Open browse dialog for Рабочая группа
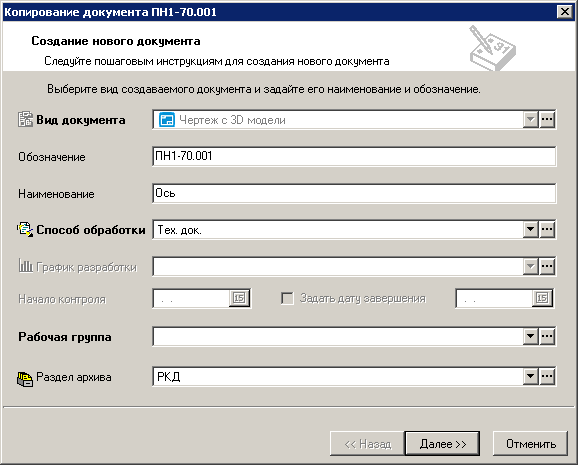Image resolution: width=578 pixels, height=465 pixels. tap(547, 336)
